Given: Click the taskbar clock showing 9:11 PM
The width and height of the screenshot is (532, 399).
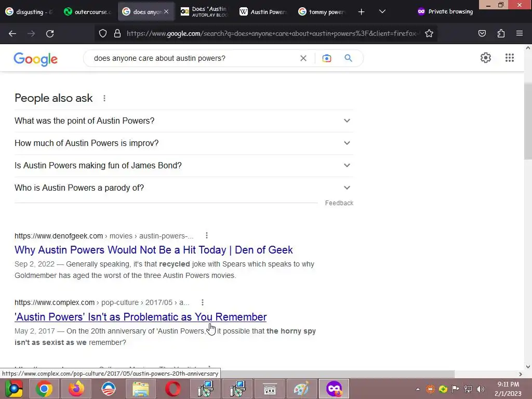Looking at the screenshot, I should point(508,384).
